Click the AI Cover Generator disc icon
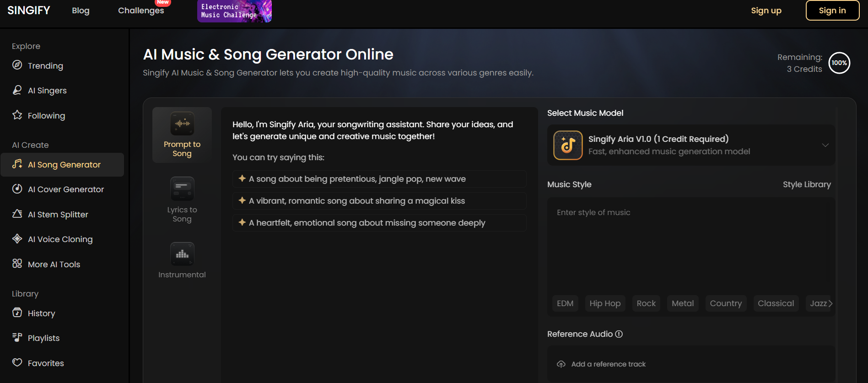The width and height of the screenshot is (868, 383). coord(17,189)
